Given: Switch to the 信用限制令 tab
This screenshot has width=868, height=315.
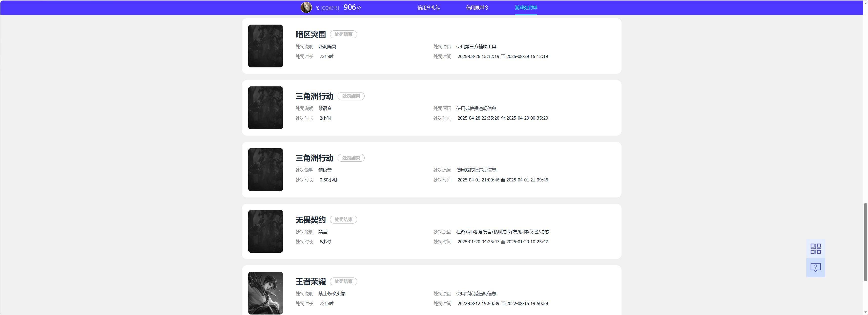Looking at the screenshot, I should pos(477,7).
